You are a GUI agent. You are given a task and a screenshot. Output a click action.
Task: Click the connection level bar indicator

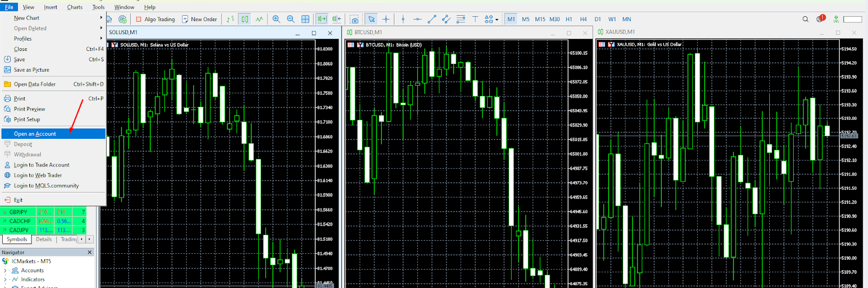tap(852, 19)
